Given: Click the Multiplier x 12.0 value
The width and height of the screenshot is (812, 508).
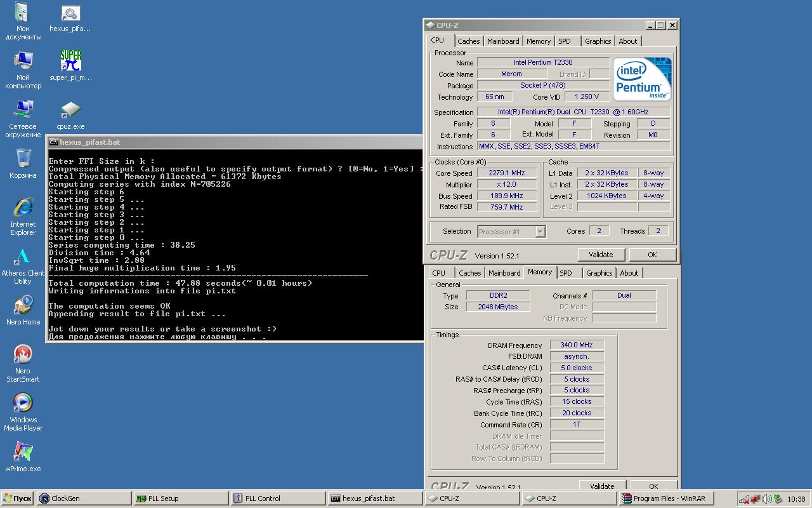Looking at the screenshot, I should (506, 184).
